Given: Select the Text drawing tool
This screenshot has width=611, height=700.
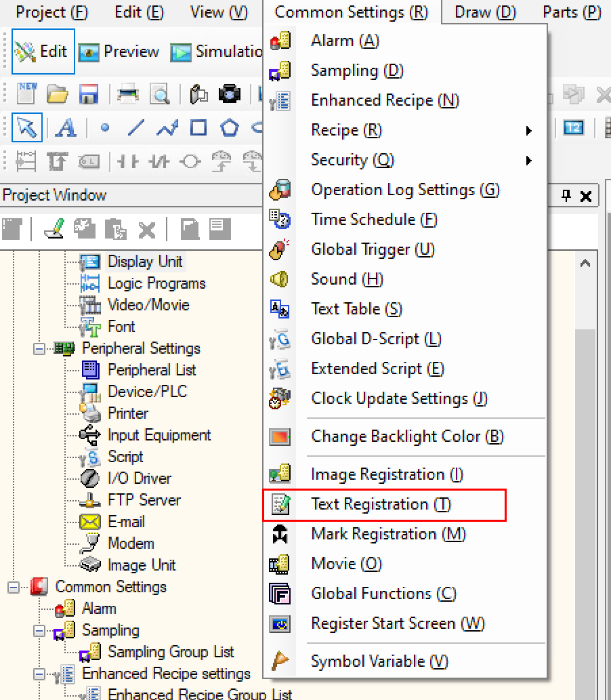Looking at the screenshot, I should coord(66,127).
